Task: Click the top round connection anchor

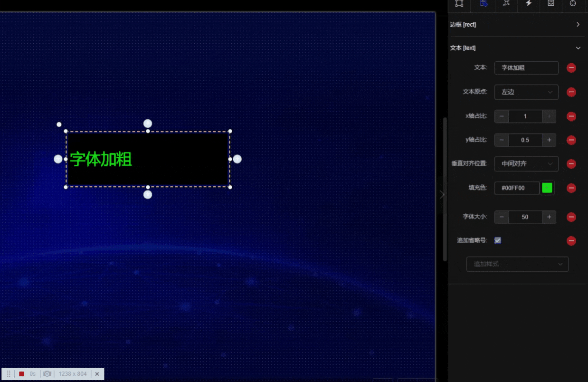Action: (148, 124)
